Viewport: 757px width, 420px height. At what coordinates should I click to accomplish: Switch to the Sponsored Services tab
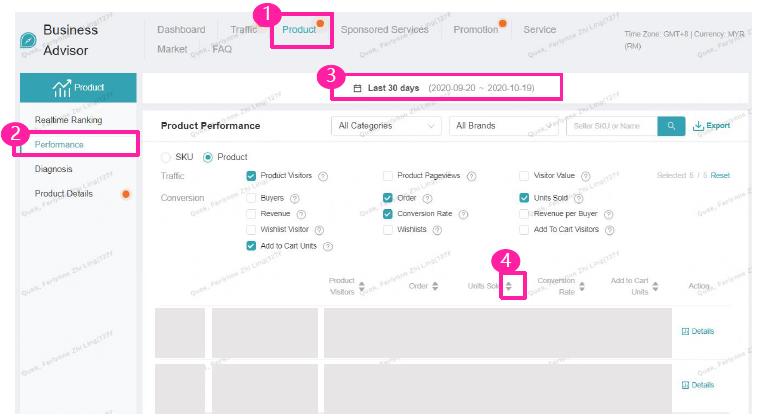(384, 29)
